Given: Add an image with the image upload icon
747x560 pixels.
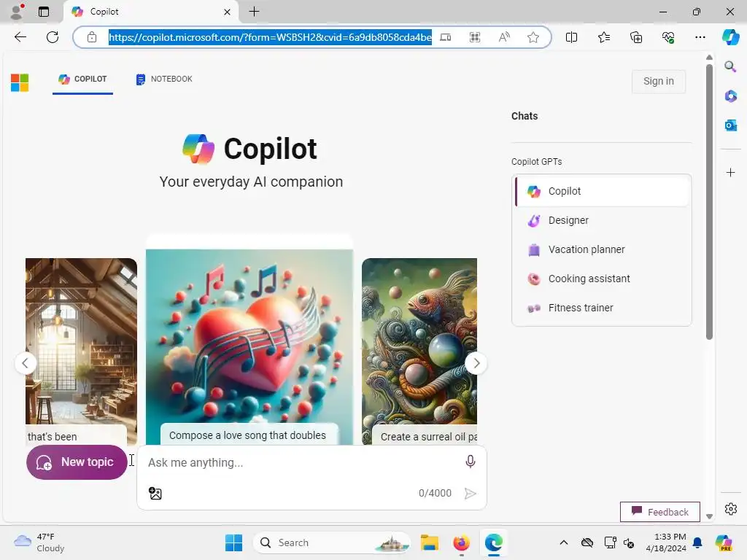Looking at the screenshot, I should tap(155, 494).
